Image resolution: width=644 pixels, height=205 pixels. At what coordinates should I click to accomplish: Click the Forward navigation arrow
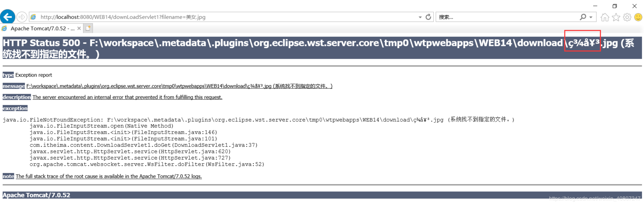[x=22, y=17]
